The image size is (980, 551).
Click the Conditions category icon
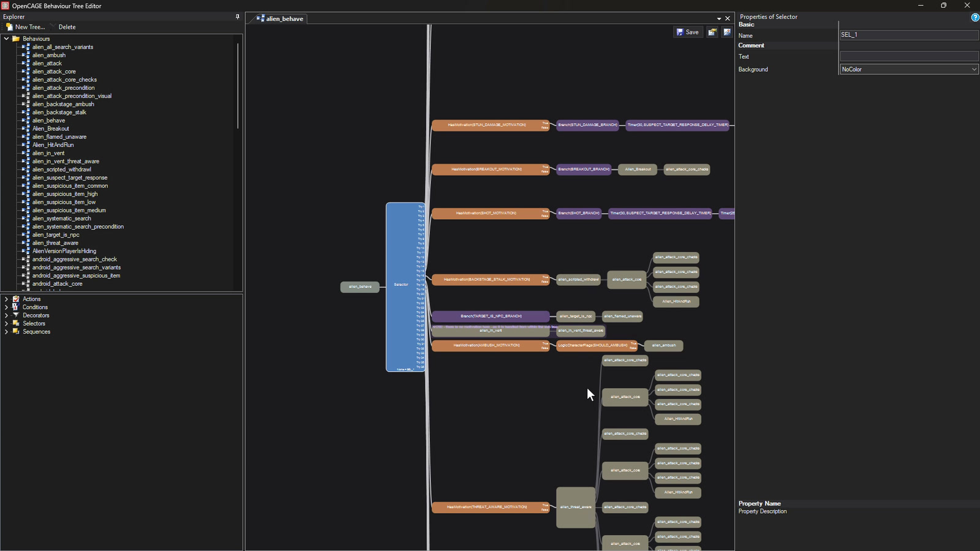pos(16,307)
